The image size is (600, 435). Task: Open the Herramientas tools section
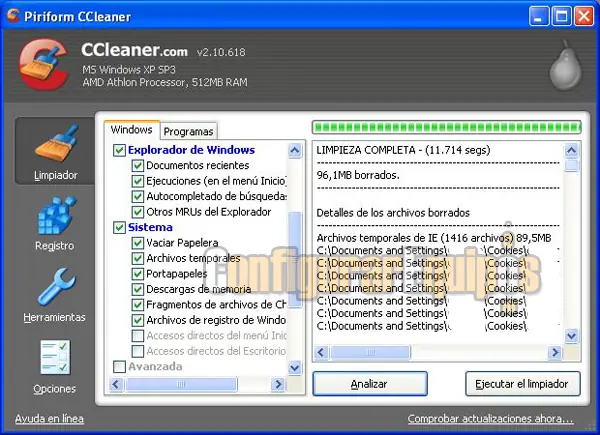[54, 295]
